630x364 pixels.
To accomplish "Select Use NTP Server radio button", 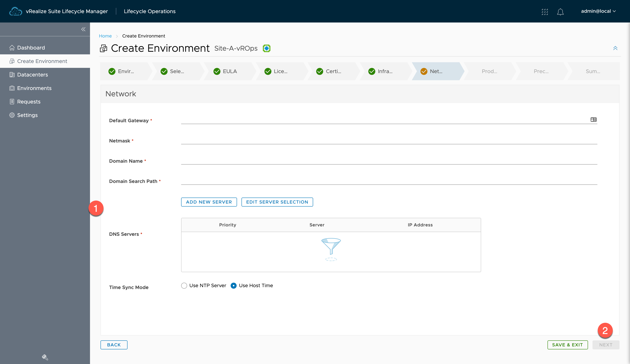I will pyautogui.click(x=184, y=285).
